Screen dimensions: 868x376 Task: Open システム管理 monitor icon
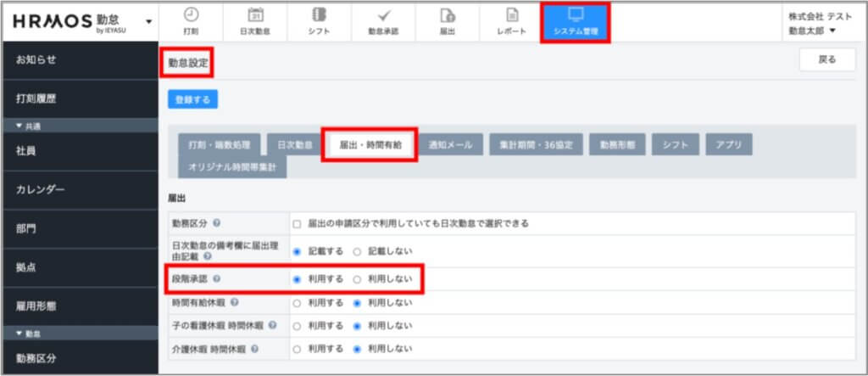pyautogui.click(x=576, y=15)
